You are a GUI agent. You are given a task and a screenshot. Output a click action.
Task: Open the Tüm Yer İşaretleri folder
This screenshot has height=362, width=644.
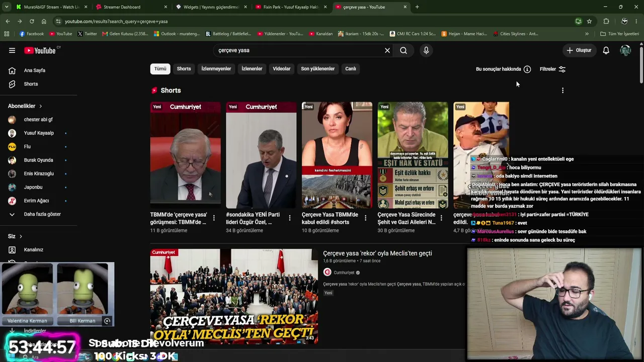(x=619, y=34)
